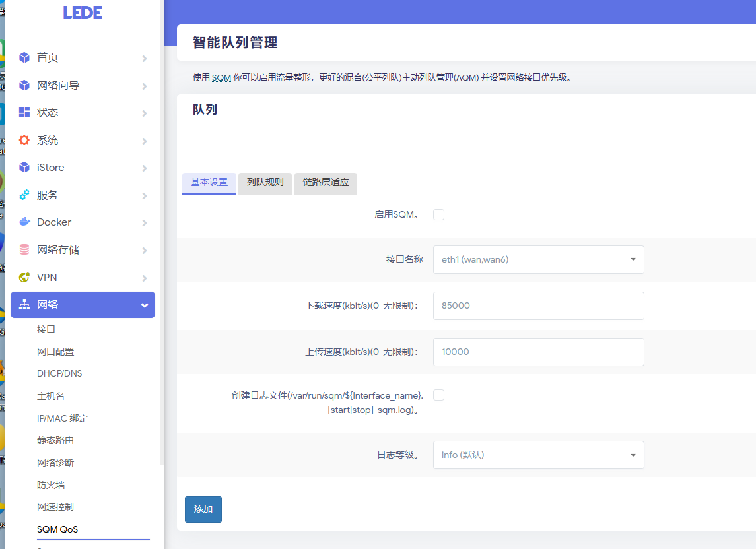Screen dimensions: 756x549
Task: Click the 添加 button
Action: click(203, 509)
